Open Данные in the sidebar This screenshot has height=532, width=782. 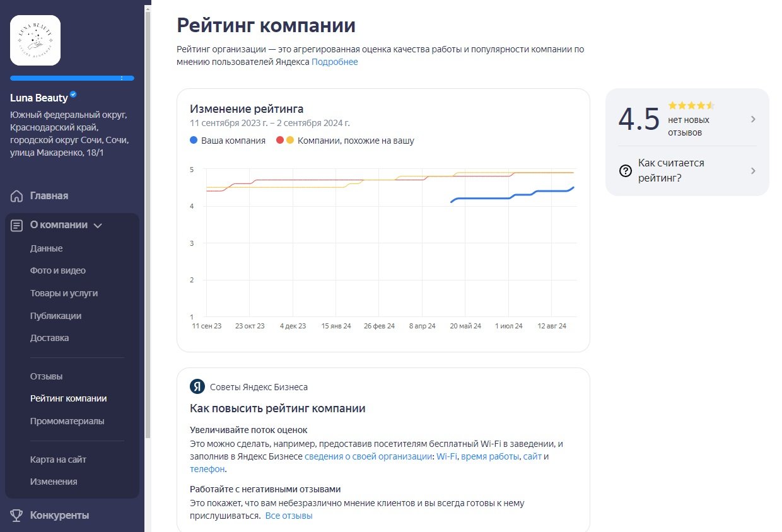(47, 248)
